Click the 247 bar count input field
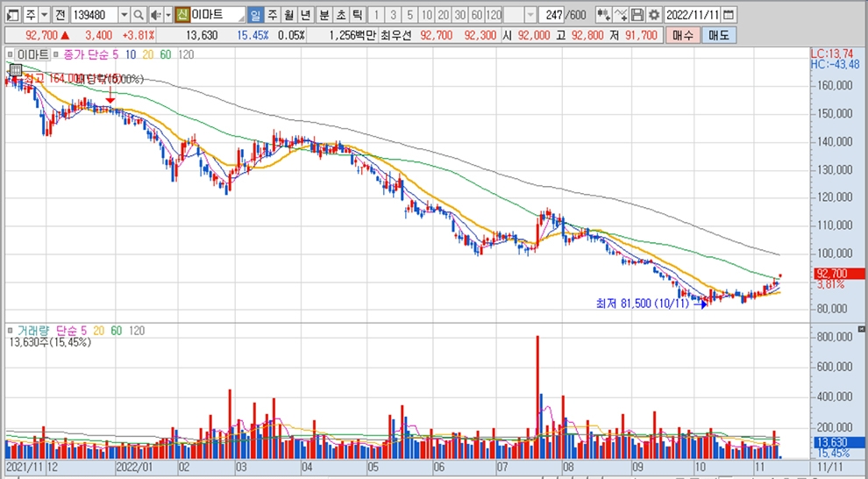Image resolution: width=868 pixels, height=479 pixels. 552,15
